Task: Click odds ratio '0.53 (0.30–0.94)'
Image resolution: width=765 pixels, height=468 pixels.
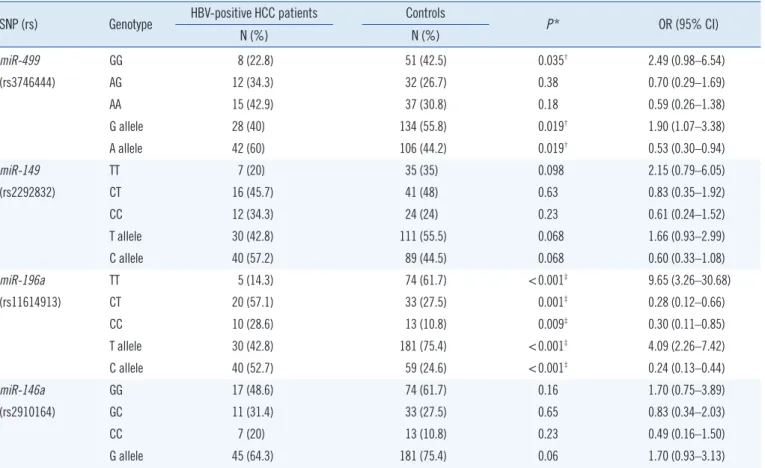Action: coord(686,148)
